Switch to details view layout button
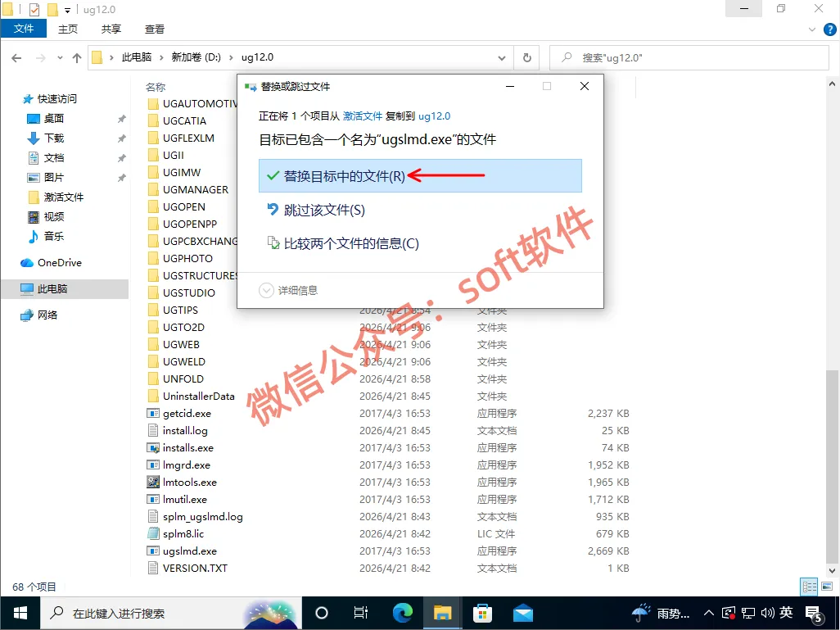The image size is (840, 630). tap(809, 587)
